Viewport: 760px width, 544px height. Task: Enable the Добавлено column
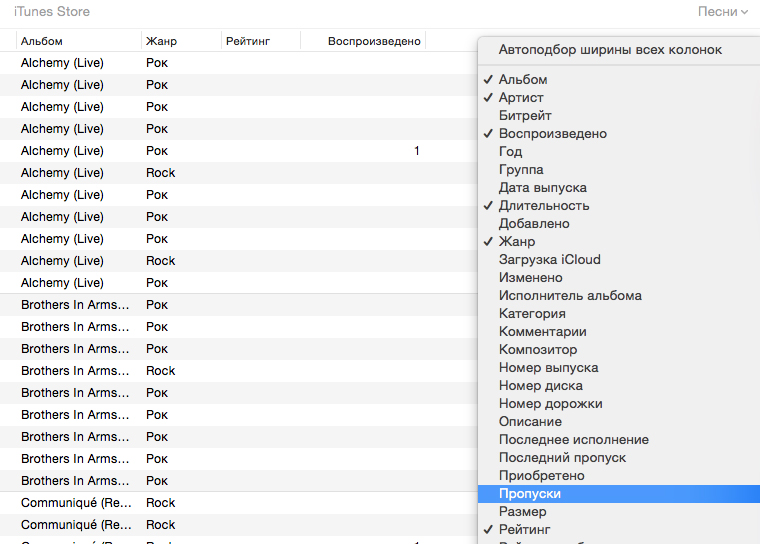(x=619, y=224)
